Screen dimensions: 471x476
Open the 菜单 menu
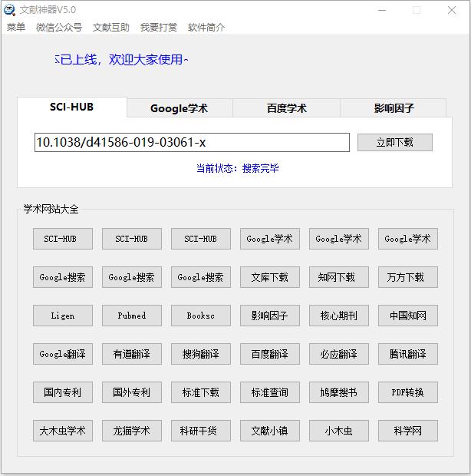(x=16, y=27)
